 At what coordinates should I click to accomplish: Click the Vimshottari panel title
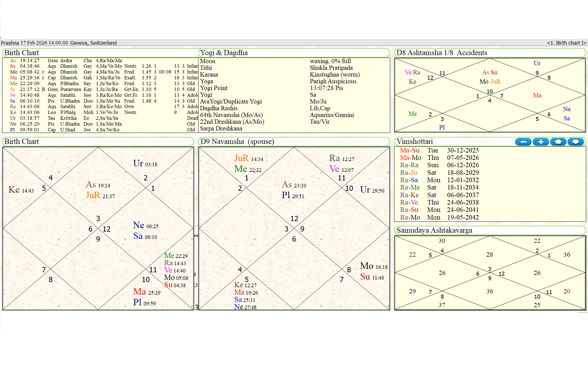pos(415,141)
